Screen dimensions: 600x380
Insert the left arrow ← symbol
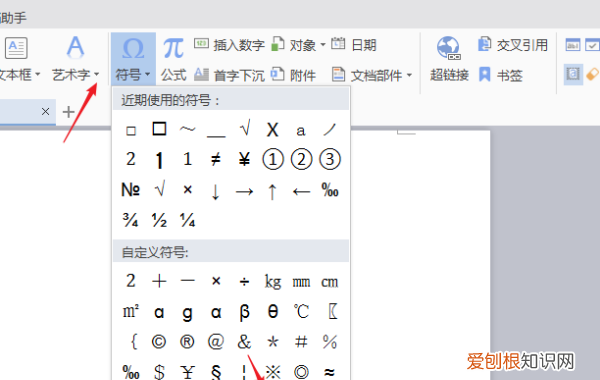(x=301, y=191)
